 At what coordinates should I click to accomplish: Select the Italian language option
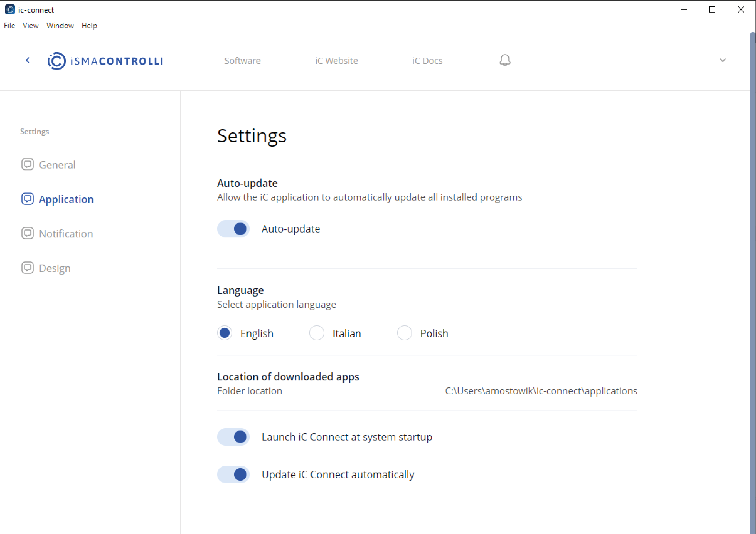click(x=317, y=333)
